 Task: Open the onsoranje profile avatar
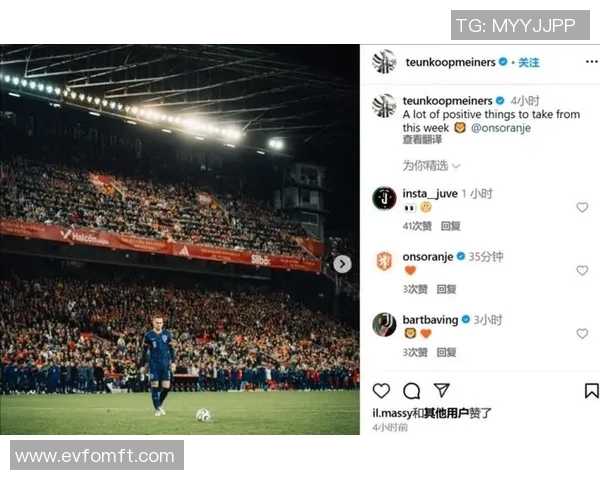[384, 261]
